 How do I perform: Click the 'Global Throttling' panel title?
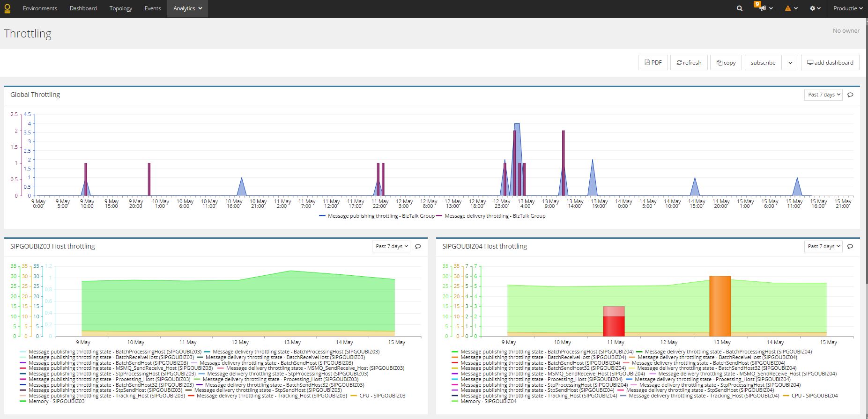click(35, 95)
